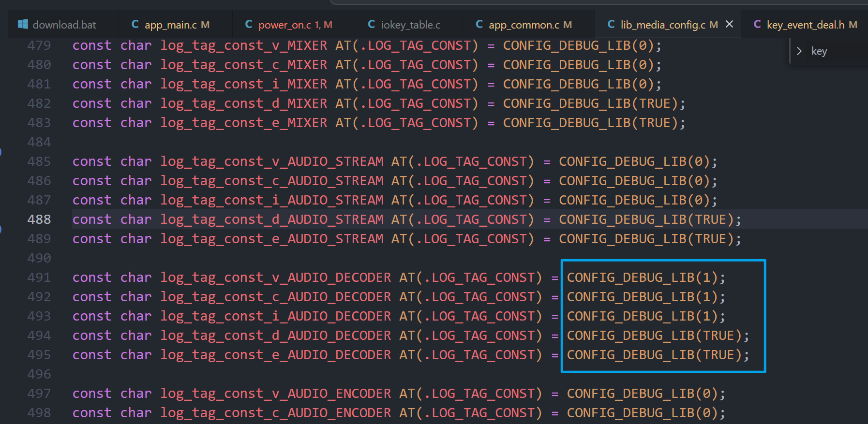This screenshot has height=424, width=868.
Task: Click line number 491 in the gutter
Action: click(39, 278)
